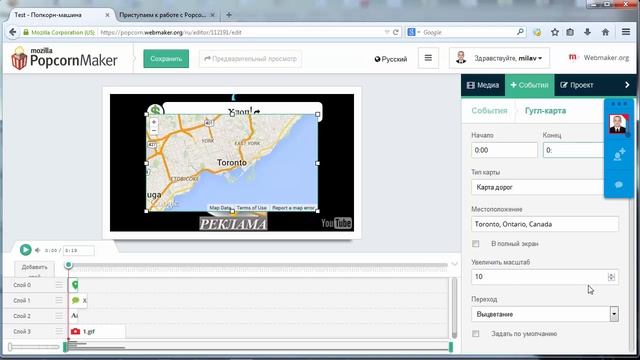The width and height of the screenshot is (640, 360).
Task: Click the green Сохранить save button
Action: pyautogui.click(x=166, y=59)
